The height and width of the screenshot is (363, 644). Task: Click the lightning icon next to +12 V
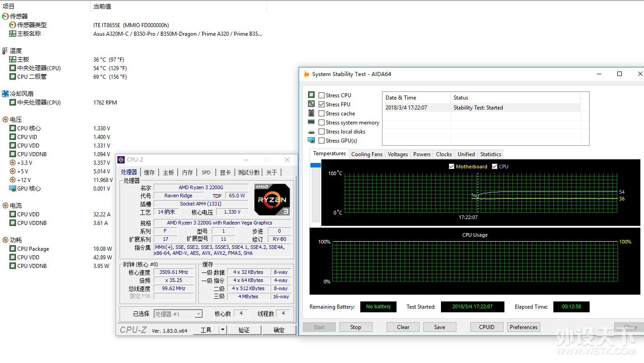coord(12,180)
